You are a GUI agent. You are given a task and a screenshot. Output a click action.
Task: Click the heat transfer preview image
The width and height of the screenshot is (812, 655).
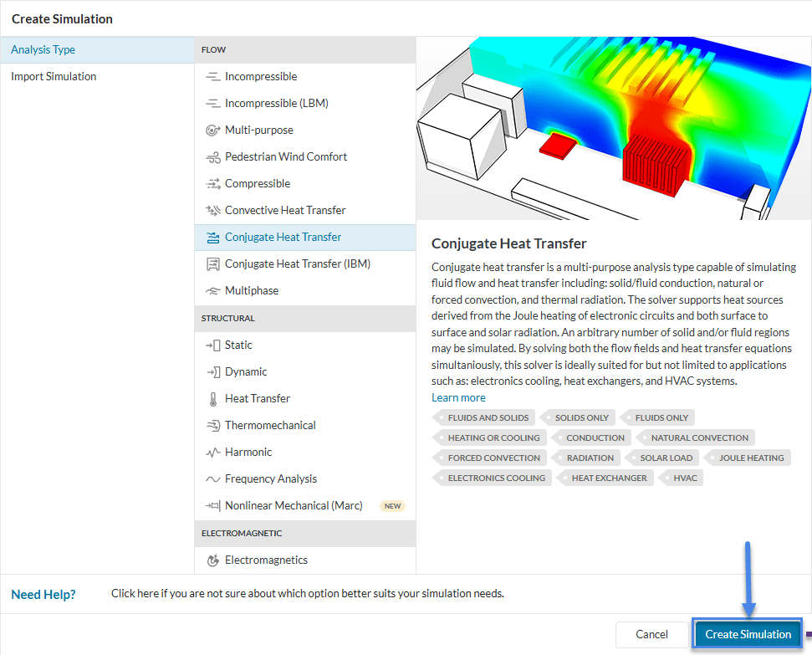click(x=614, y=128)
